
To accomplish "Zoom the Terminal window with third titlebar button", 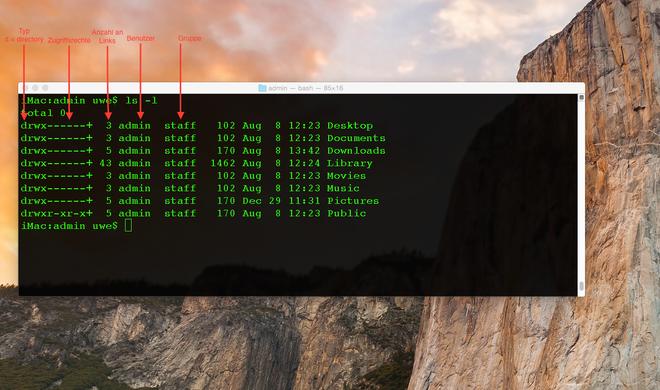I will pyautogui.click(x=45, y=88).
